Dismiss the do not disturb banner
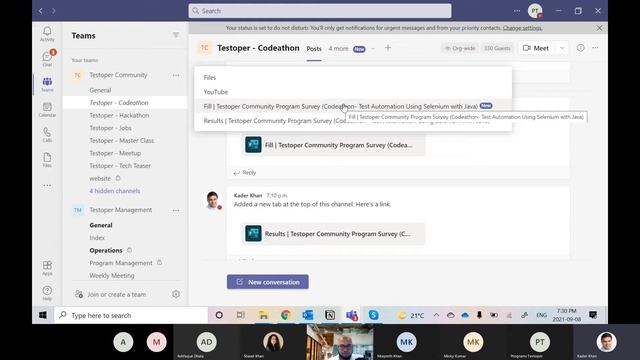The width and height of the screenshot is (640, 360). tap(599, 28)
